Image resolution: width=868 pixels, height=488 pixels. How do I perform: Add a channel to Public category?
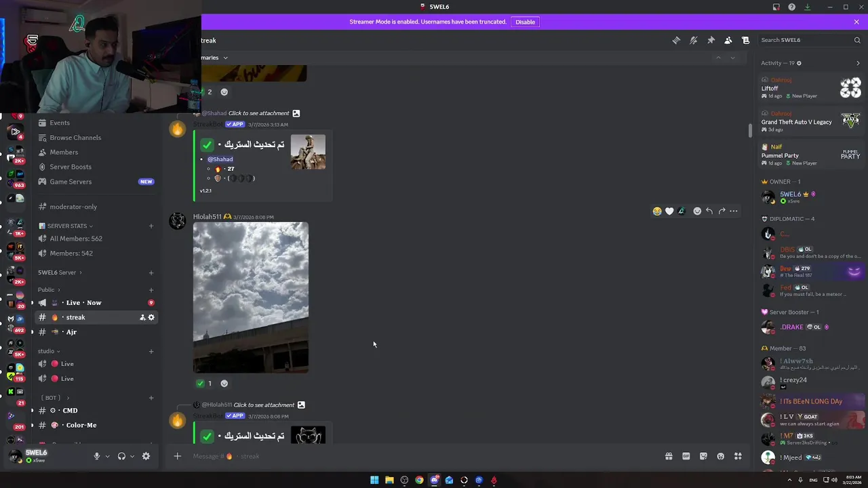point(151,289)
